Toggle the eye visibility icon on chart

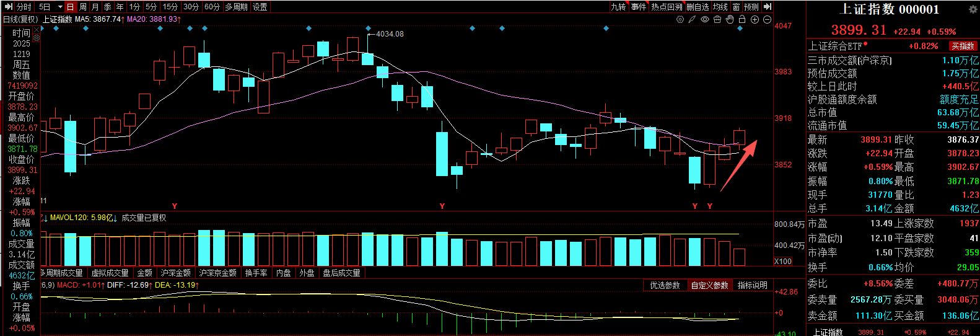[705, 19]
